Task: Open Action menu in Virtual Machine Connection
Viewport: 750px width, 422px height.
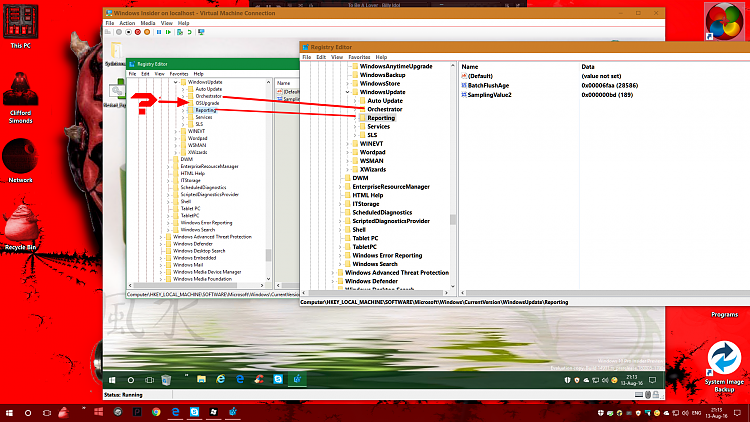Action: [127, 23]
